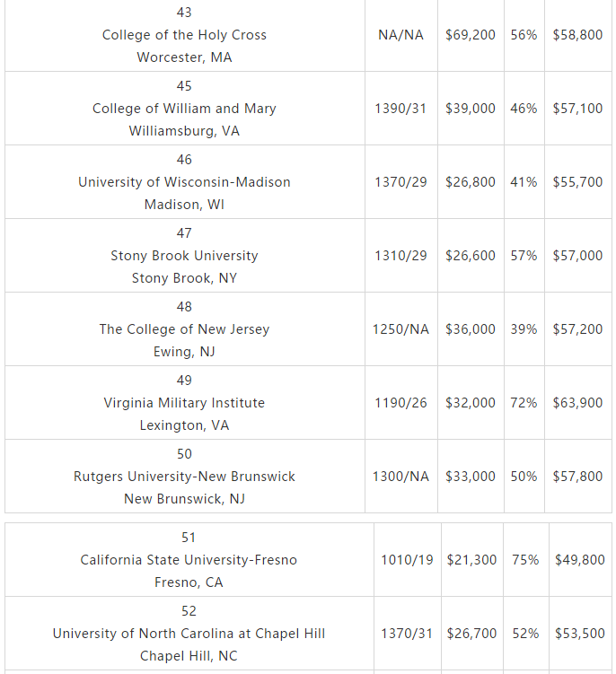Screen dimensions: 616x674
Task: Click University of Wisconsin-Madison row name
Action: click(184, 182)
